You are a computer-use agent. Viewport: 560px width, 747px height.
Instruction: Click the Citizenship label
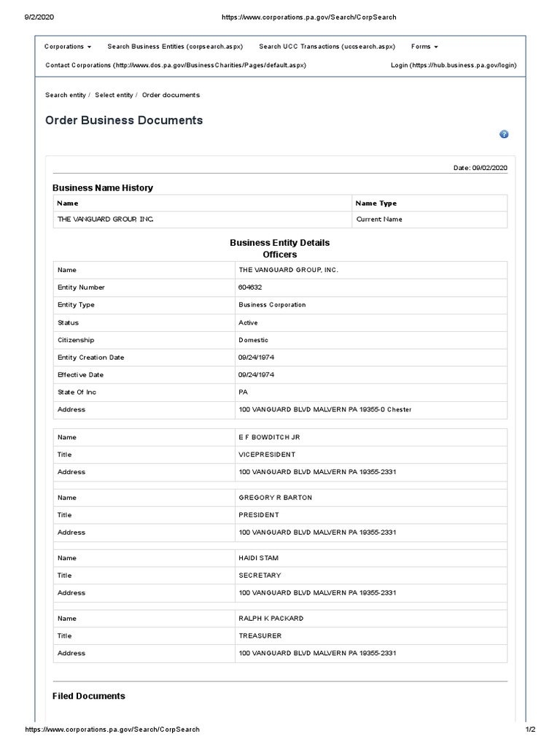pyautogui.click(x=76, y=340)
